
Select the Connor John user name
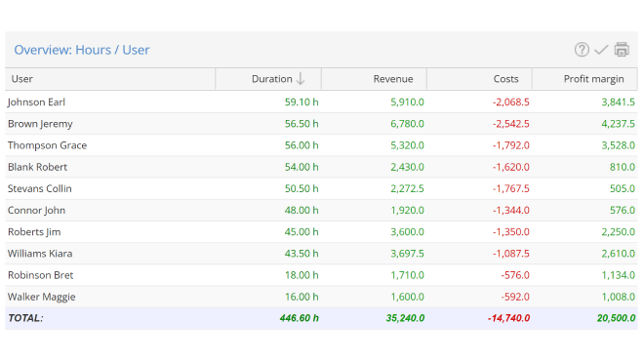[x=36, y=211]
